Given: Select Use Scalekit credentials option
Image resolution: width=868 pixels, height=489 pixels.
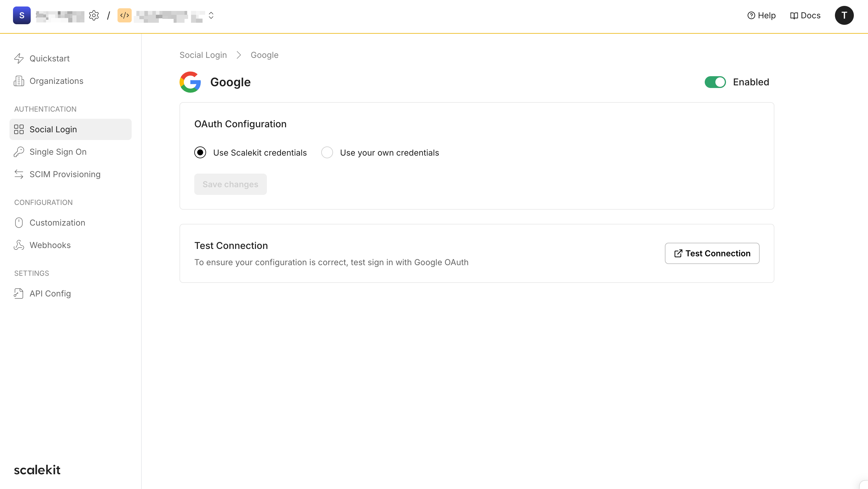Looking at the screenshot, I should pos(200,152).
